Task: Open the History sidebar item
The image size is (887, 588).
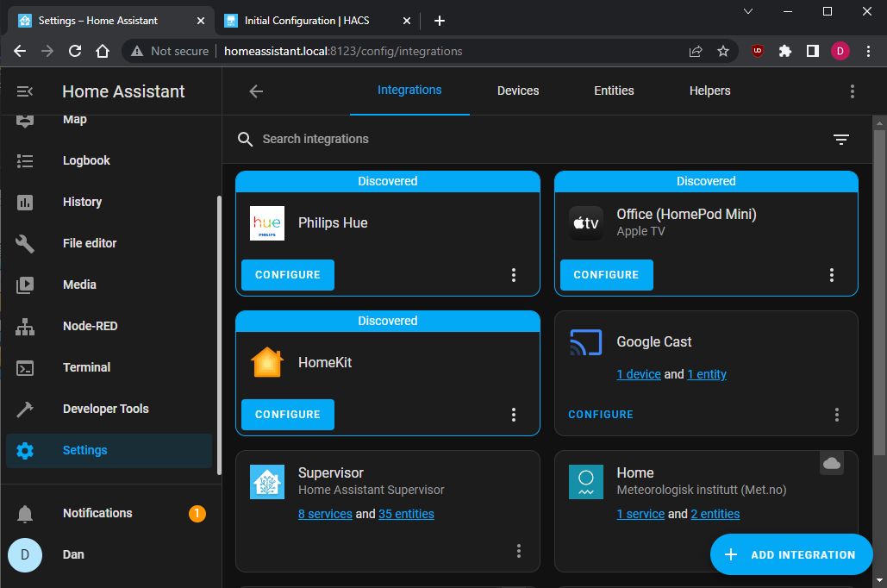Action: coord(109,202)
